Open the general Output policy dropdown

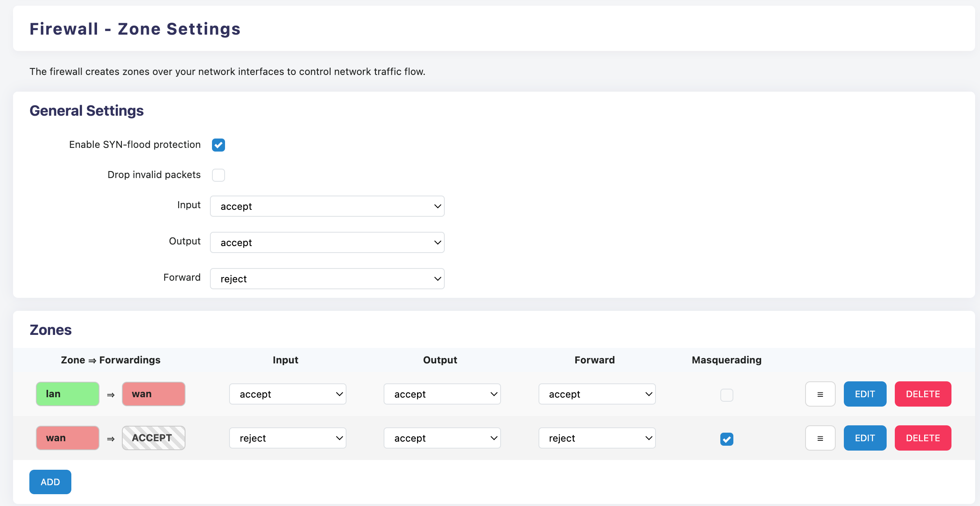(x=327, y=242)
